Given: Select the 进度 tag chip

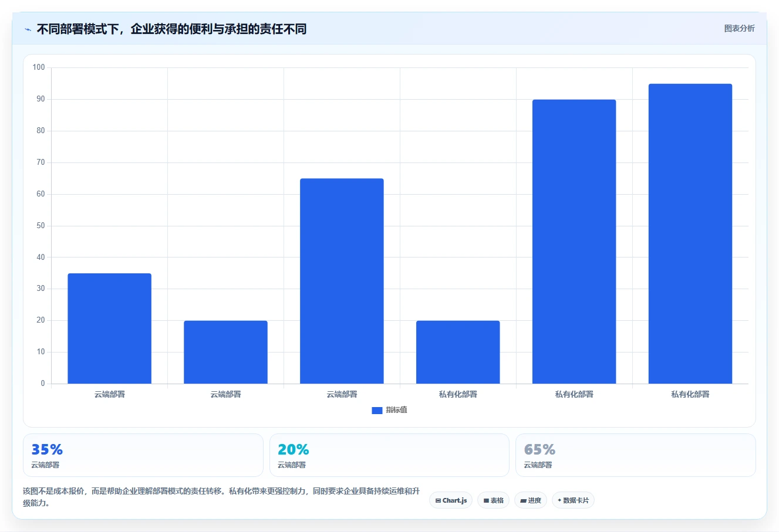Looking at the screenshot, I should [x=531, y=500].
